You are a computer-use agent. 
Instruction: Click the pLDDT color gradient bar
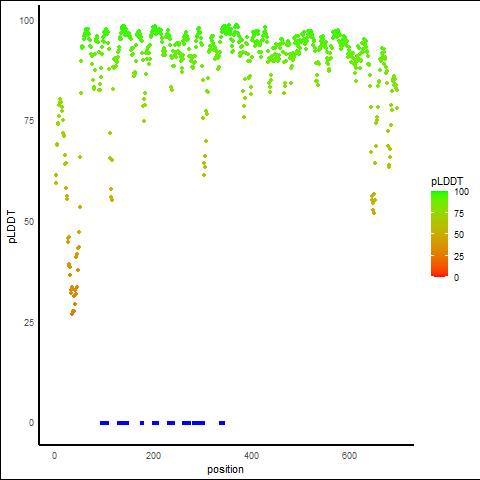coord(439,234)
